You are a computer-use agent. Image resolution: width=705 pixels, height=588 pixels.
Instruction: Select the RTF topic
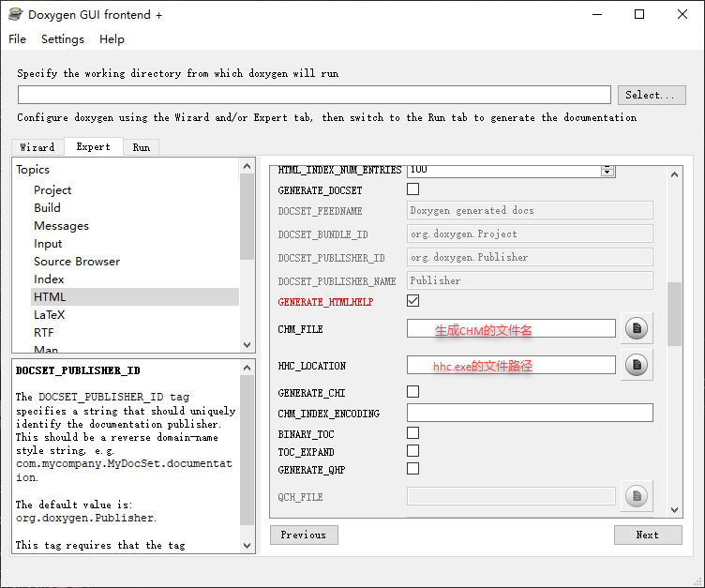[x=44, y=333]
